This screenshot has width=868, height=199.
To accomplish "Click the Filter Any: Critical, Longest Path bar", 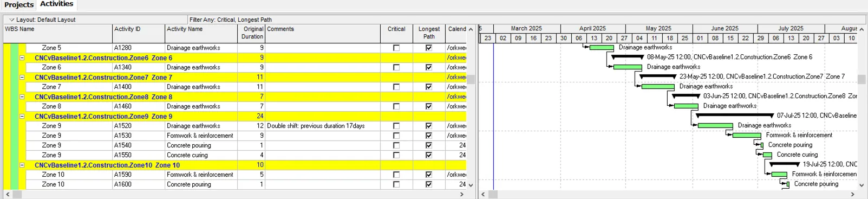I will [331, 20].
